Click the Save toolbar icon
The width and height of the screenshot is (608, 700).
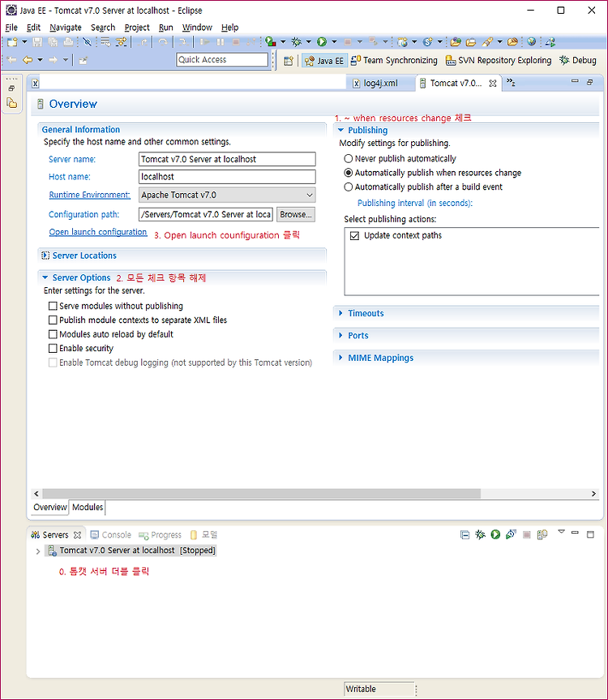[37, 42]
